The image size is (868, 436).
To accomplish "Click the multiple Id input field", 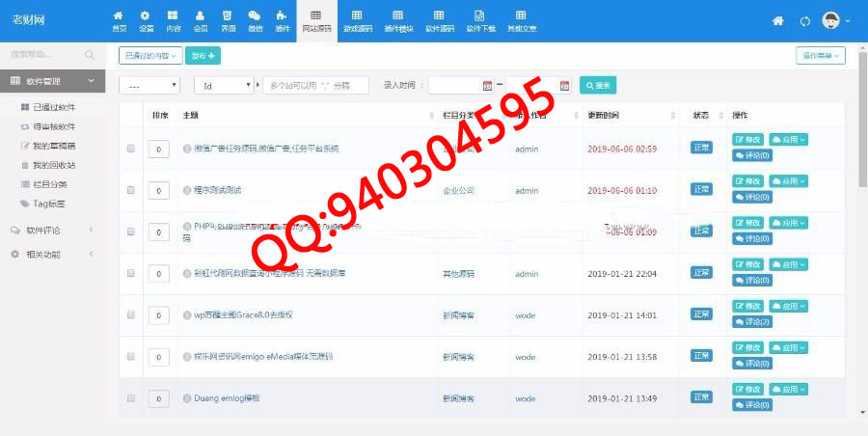I will 316,86.
